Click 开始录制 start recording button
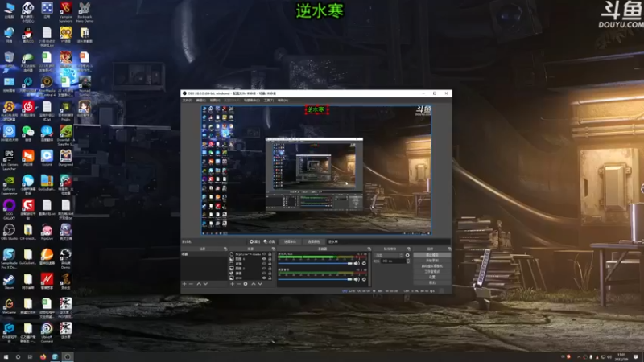Viewport: 644px width, 362px height. [432, 260]
